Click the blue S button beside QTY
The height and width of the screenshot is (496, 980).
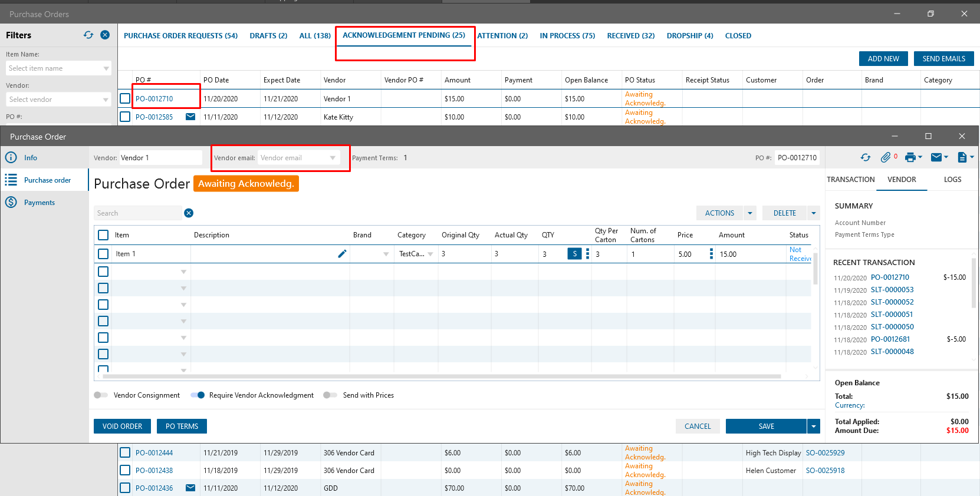pos(574,254)
